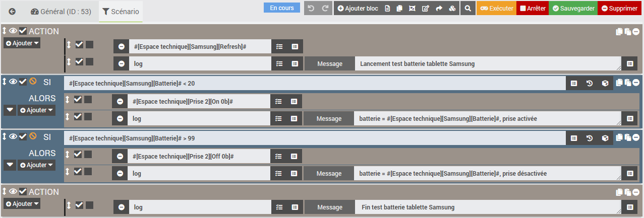Pick a command for Batterie > 99 condition
Viewport: 644px width, 218px height.
574,138
